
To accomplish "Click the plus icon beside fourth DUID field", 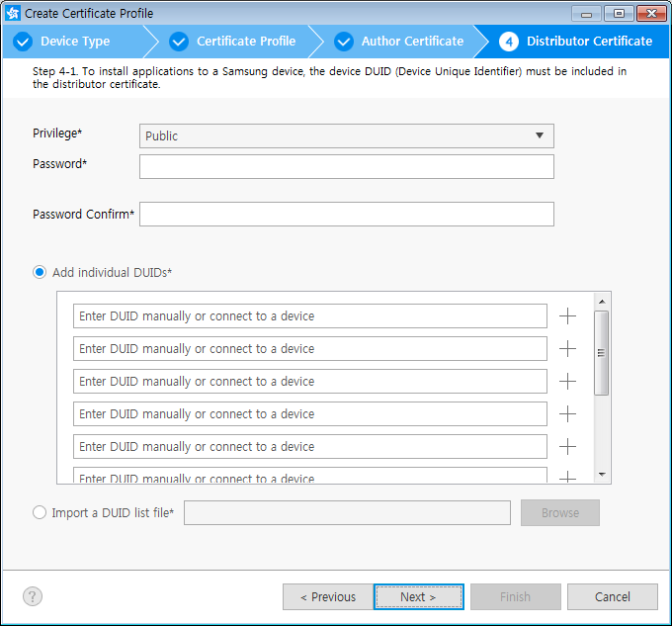I will 567,414.
